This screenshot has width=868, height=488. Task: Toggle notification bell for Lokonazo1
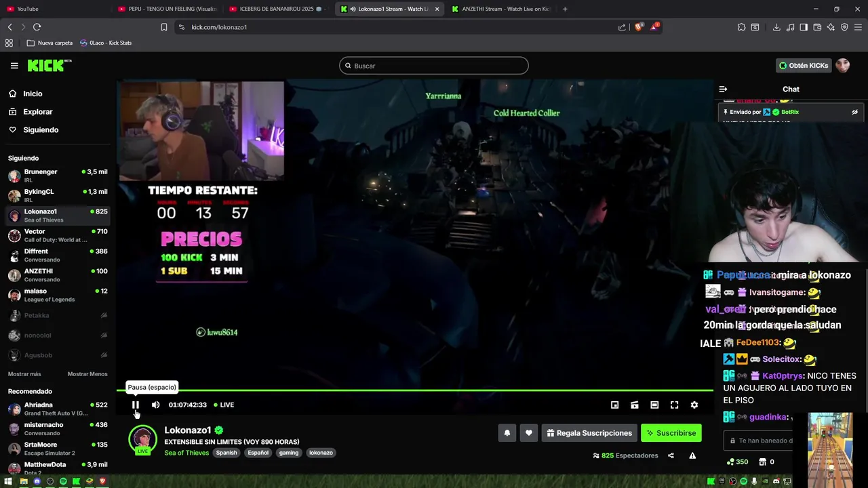click(x=507, y=433)
